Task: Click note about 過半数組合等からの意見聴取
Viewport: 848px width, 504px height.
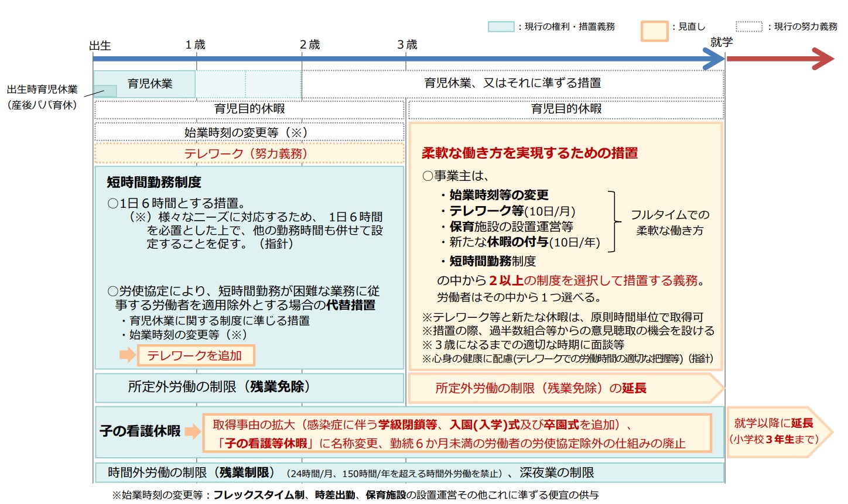Action: click(x=568, y=331)
